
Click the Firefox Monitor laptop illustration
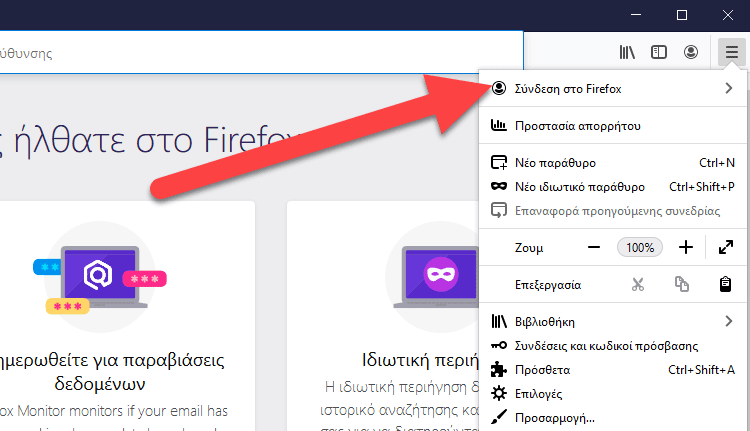click(99, 277)
